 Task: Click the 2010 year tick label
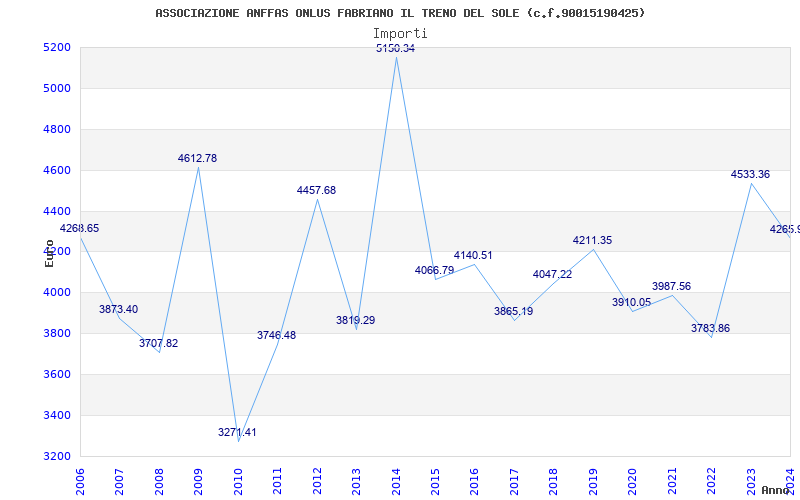point(238,482)
